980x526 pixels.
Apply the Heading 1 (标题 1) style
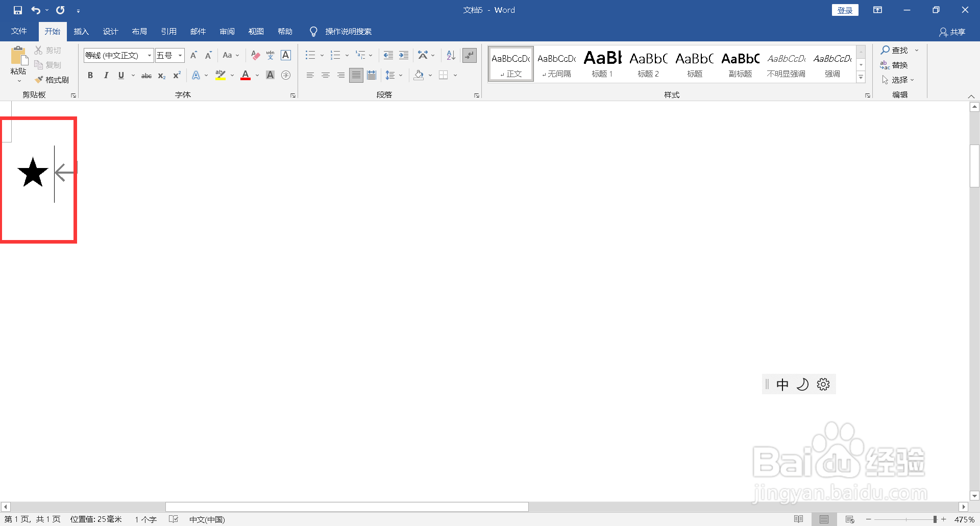[602, 64]
